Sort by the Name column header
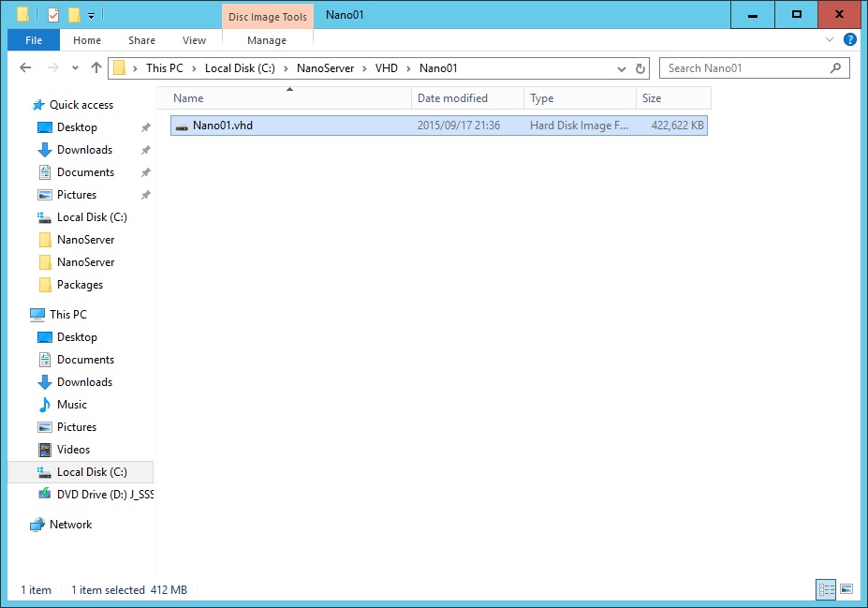Screen dimensions: 868x608 click(x=284, y=98)
